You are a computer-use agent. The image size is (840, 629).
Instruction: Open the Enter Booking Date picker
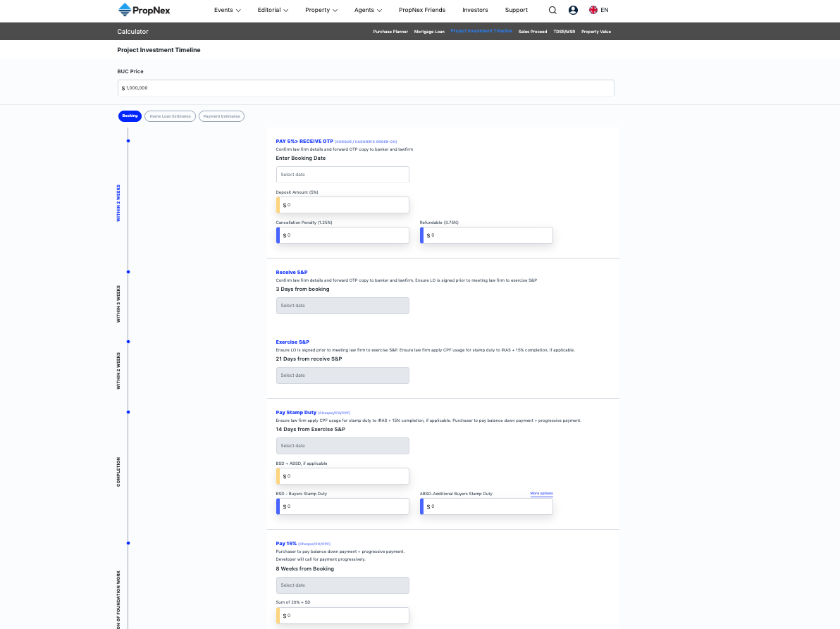[x=342, y=175]
